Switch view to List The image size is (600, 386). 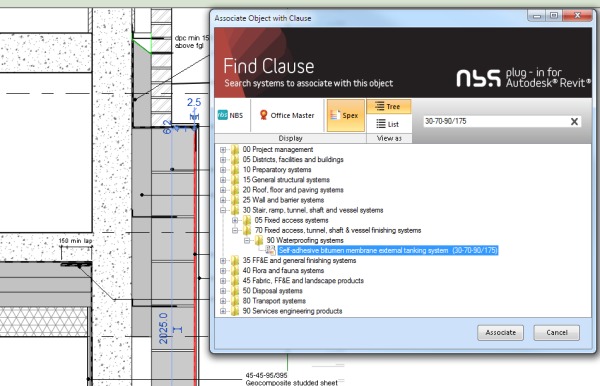389,124
